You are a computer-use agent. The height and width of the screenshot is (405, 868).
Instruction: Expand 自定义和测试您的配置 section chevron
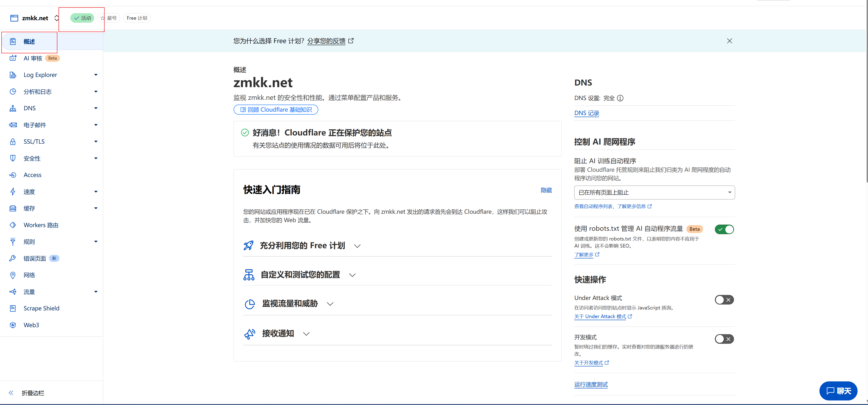point(352,275)
